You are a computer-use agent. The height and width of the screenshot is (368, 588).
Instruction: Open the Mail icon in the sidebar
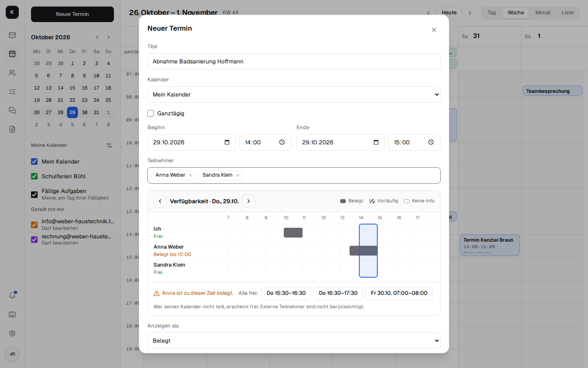pyautogui.click(x=12, y=35)
